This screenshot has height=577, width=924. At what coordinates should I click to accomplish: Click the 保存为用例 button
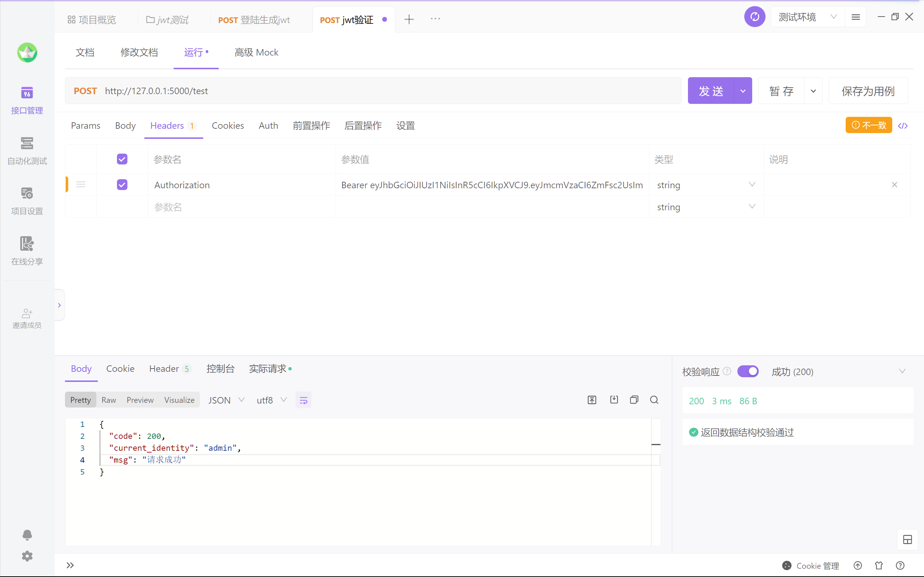pos(868,91)
